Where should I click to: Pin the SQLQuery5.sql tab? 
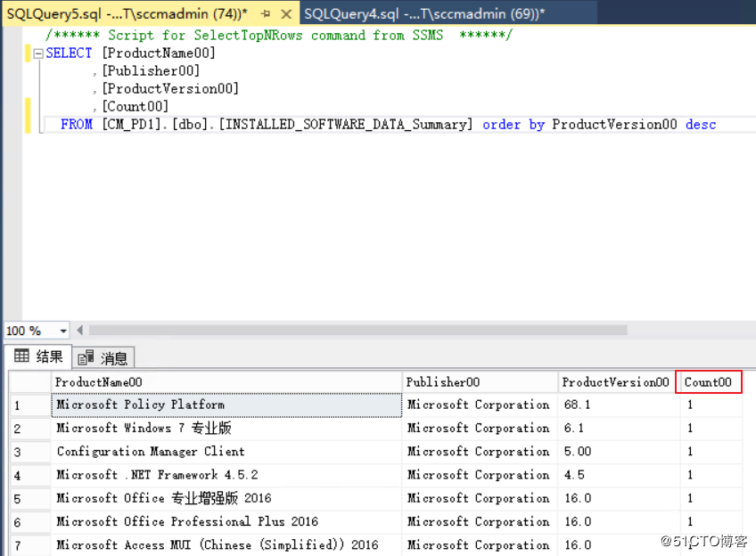tap(266, 14)
